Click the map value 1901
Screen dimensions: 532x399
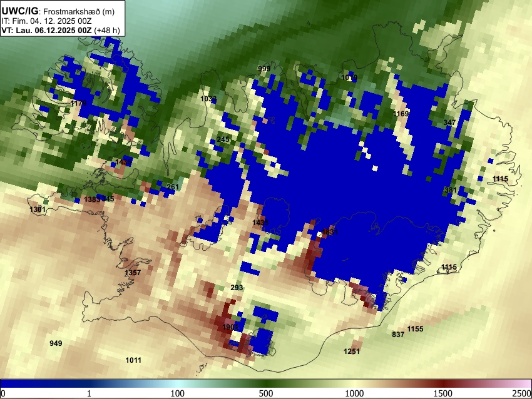[230, 327]
